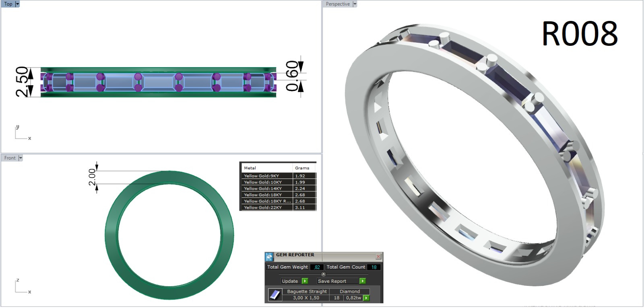Viewport: 644px width, 308px height.
Task: Close the Gem Reporter panel
Action: [x=378, y=256]
